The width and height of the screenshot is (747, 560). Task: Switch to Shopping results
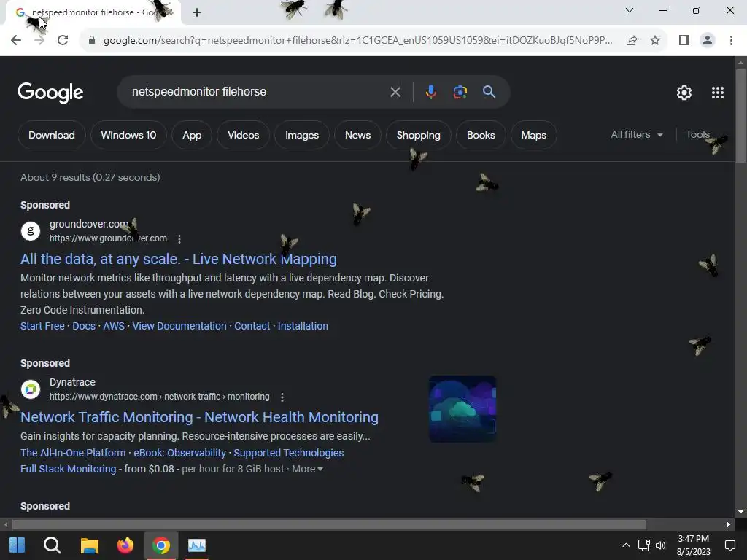point(418,135)
